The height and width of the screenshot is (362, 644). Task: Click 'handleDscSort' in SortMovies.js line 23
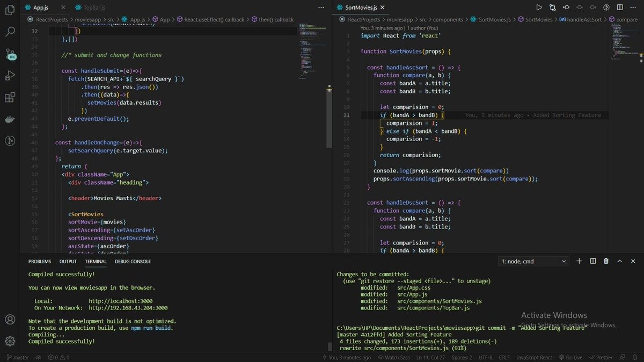coord(407,202)
